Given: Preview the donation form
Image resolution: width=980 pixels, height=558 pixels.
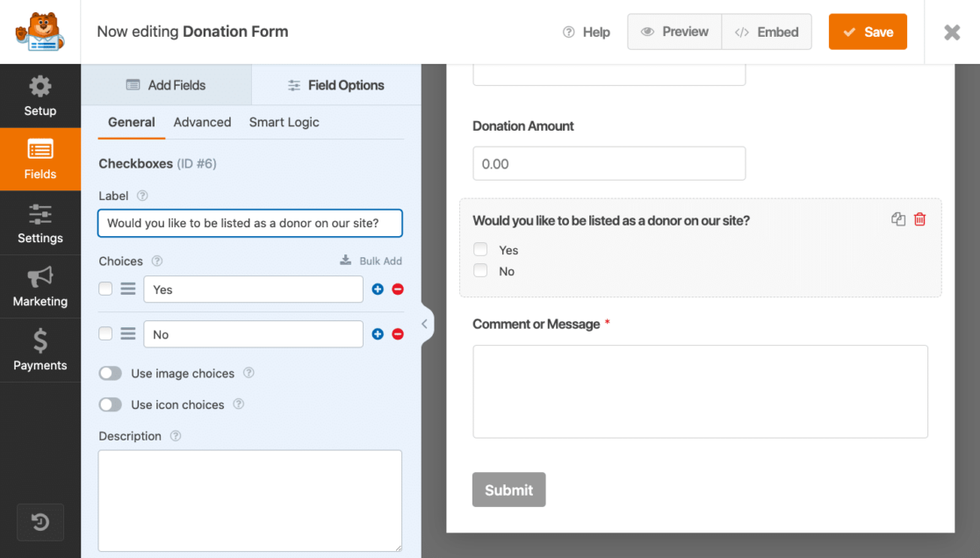Looking at the screenshot, I should tap(674, 32).
